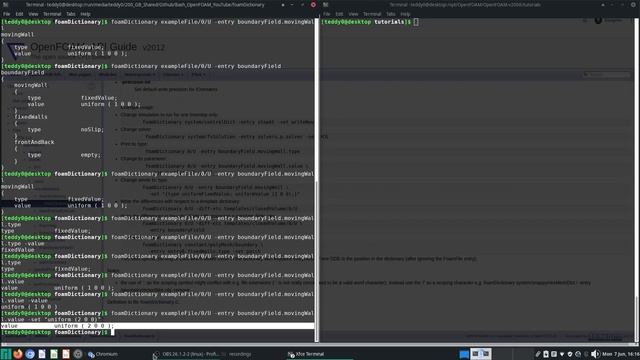
Task: Open Help menu in right tutorials terminal
Action: (405, 14)
